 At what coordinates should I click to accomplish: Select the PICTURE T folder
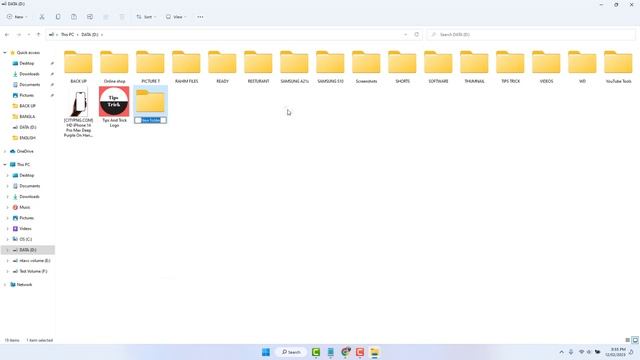point(150,67)
